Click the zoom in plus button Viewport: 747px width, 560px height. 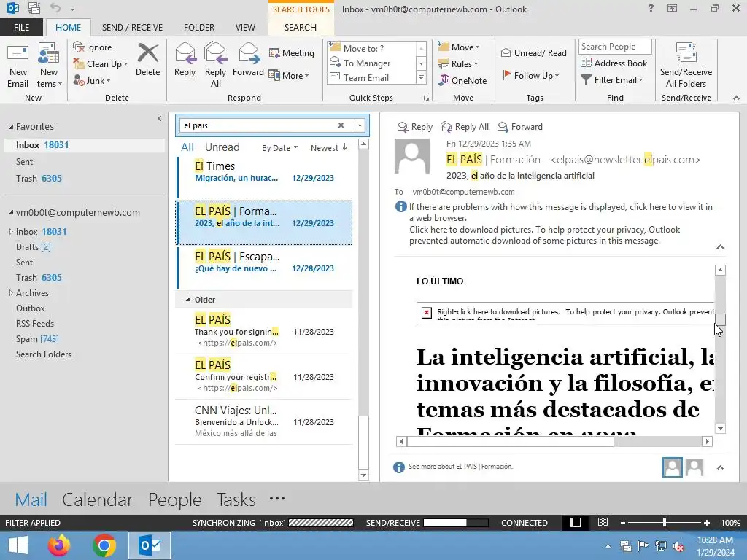707,522
